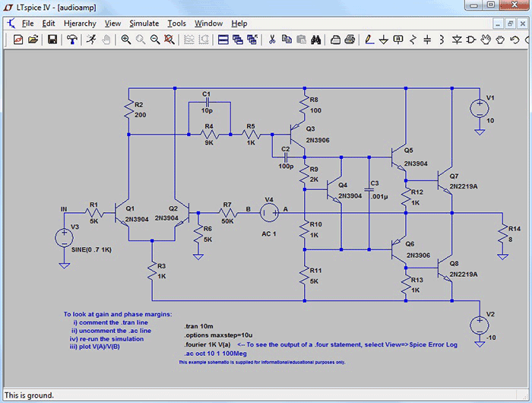Image resolution: width=532 pixels, height=403 pixels.
Task: Click the Cut scissors tool
Action: [272, 40]
